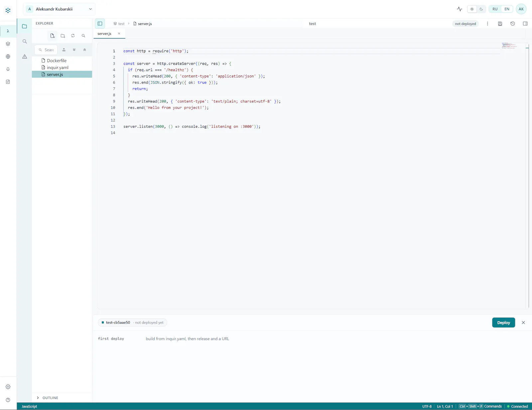
Task: Select the test breadcrumb item
Action: pos(119,24)
